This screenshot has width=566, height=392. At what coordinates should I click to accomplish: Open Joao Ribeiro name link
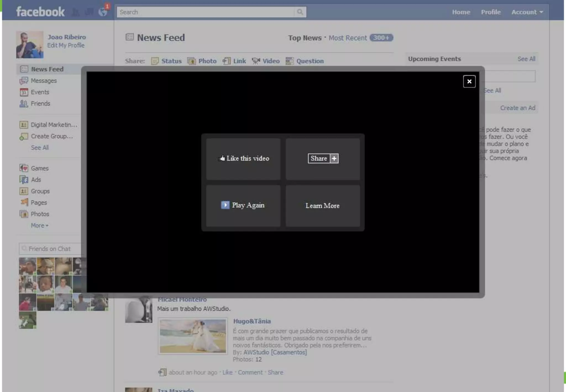click(67, 37)
